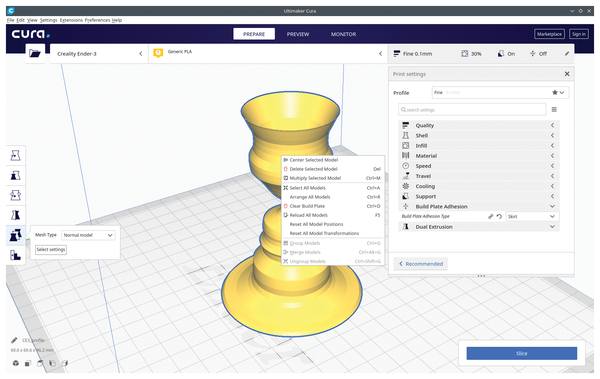
Task: Select the Scale tool in left toolbar
Action: tap(15, 176)
